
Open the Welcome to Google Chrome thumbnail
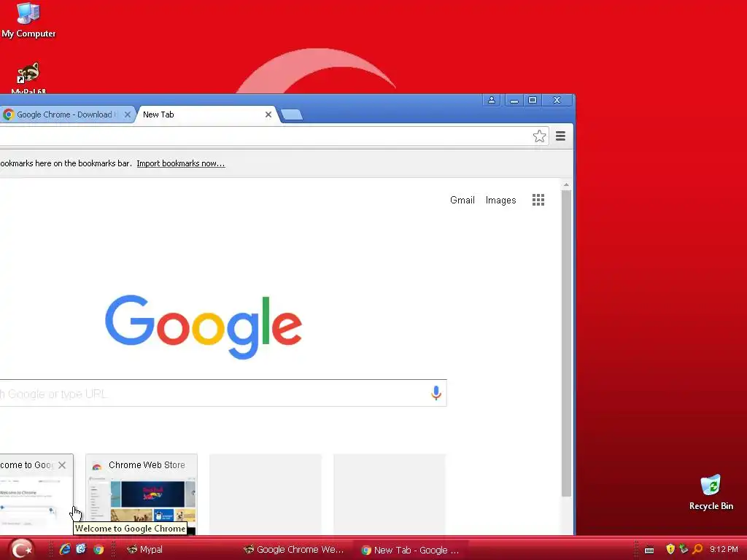36,494
